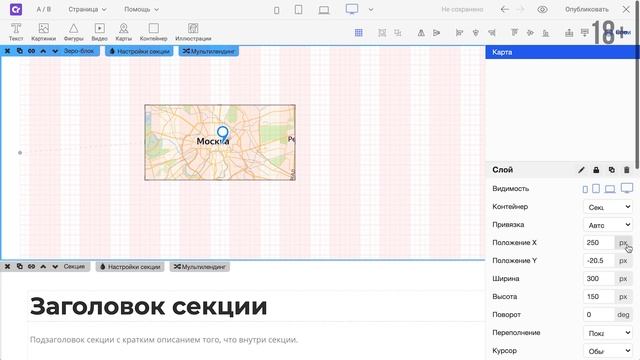Switch Положение Y unit px
The height and width of the screenshot is (360, 640).
point(623,260)
